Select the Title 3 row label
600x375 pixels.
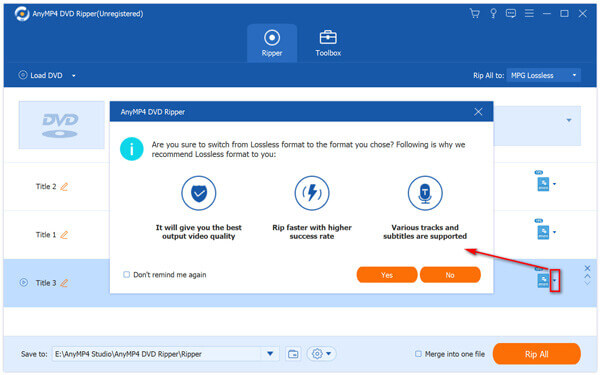pyautogui.click(x=46, y=283)
